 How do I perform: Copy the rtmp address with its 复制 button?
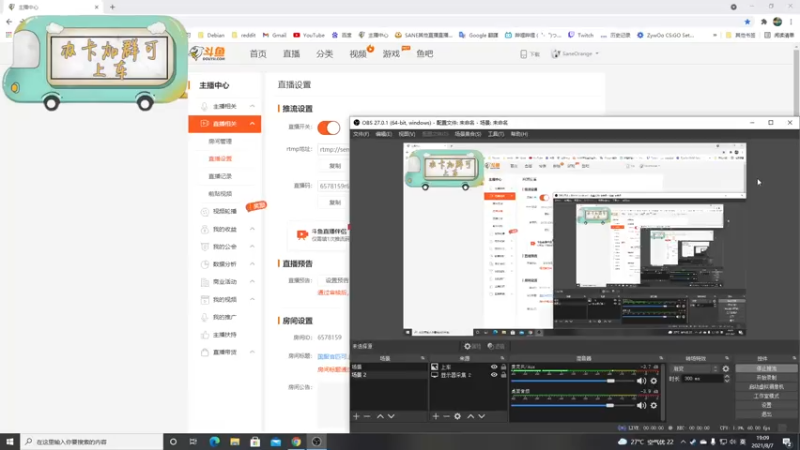pyautogui.click(x=335, y=166)
